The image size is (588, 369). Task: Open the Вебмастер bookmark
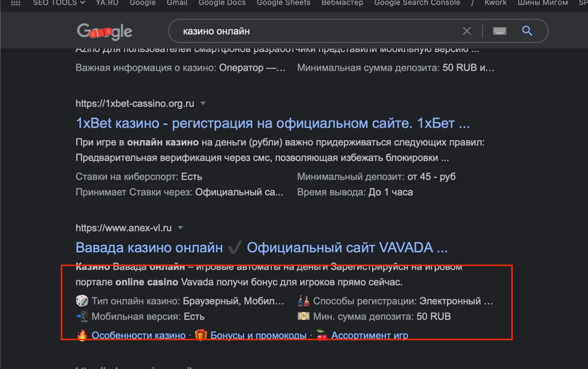342,2
